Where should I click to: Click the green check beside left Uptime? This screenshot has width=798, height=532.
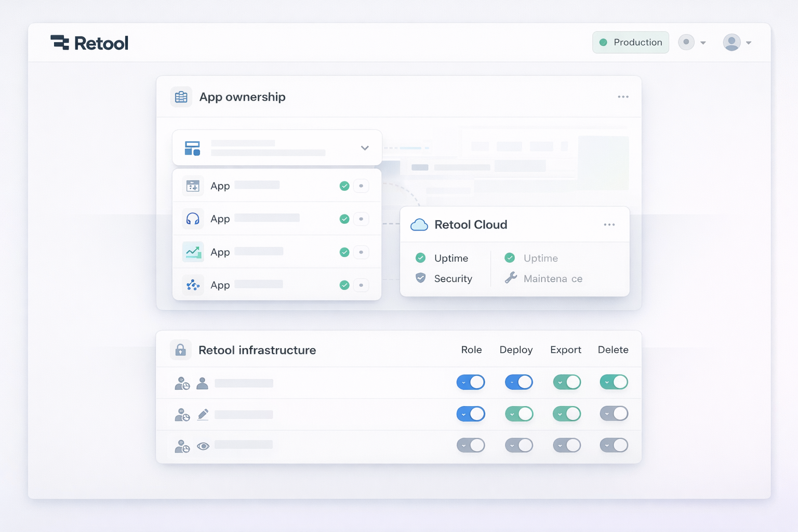(x=421, y=258)
